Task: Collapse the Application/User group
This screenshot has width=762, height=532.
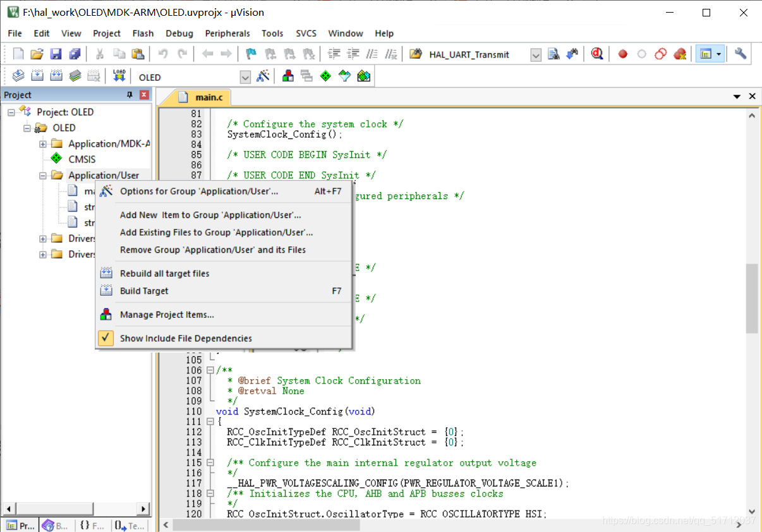Action: point(43,175)
